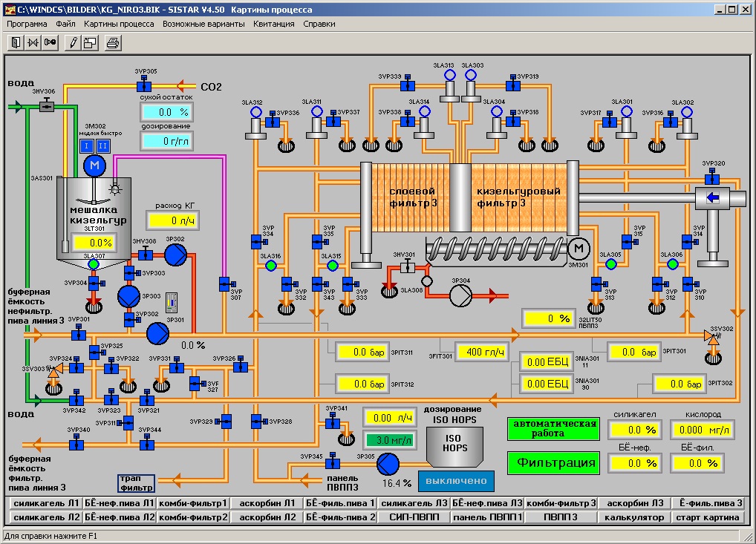Go to силикагель Л1 picture

(46, 503)
